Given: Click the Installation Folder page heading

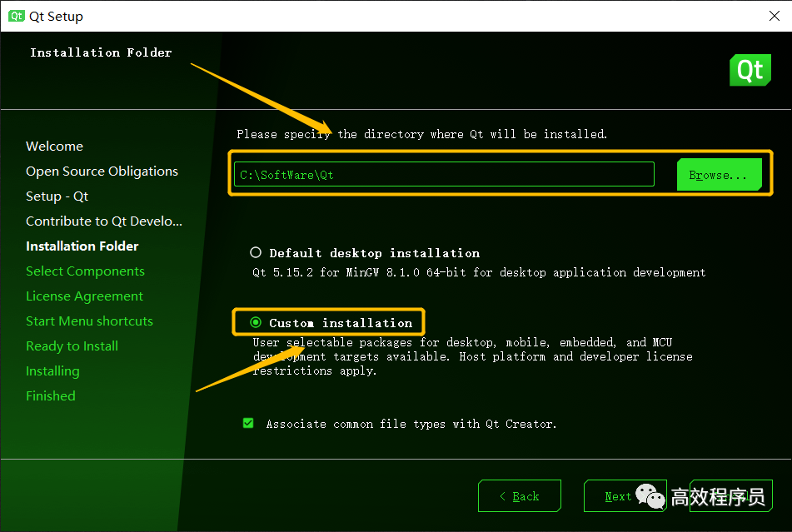Looking at the screenshot, I should click(101, 52).
